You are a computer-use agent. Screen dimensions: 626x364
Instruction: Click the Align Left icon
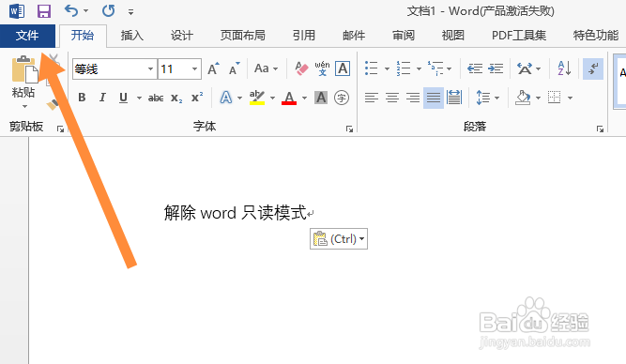372,98
